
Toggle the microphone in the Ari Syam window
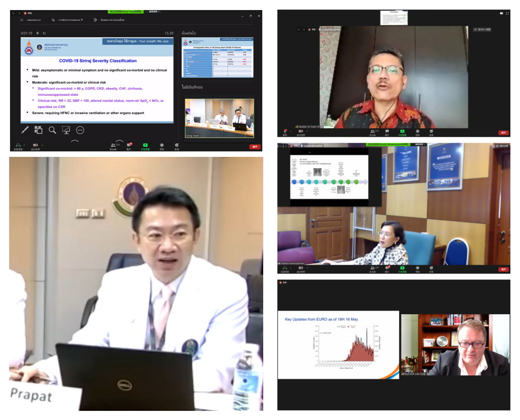[285, 132]
